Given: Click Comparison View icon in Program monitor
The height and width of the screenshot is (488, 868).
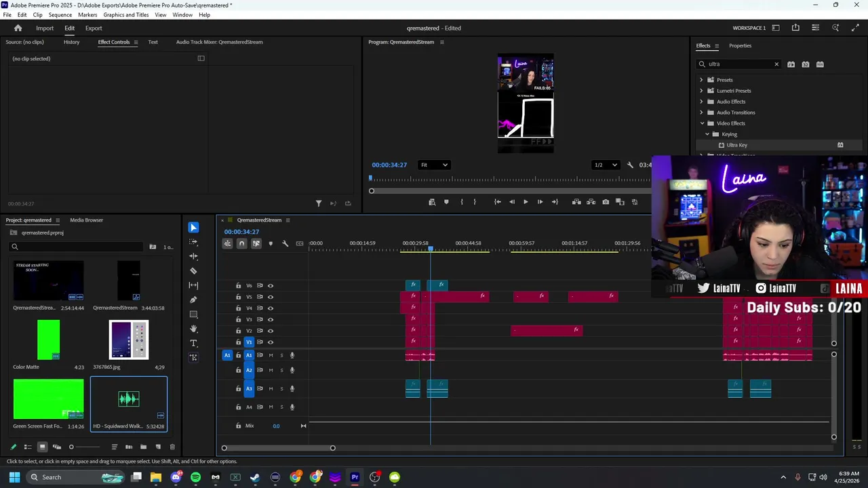Looking at the screenshot, I should click(x=620, y=202).
